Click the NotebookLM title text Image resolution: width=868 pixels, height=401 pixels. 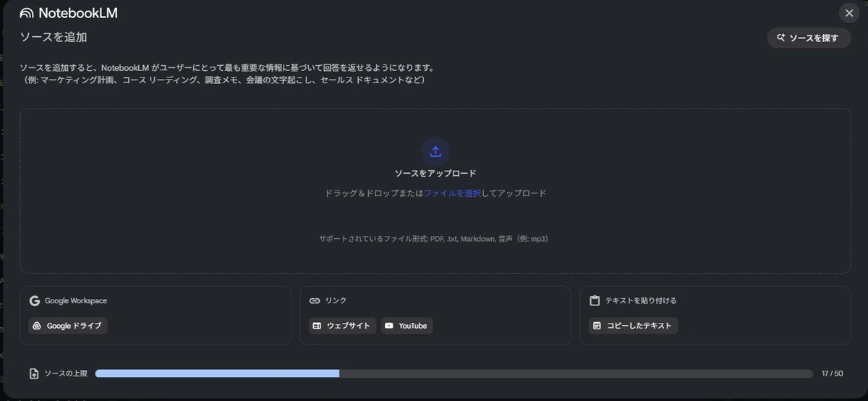coord(78,13)
